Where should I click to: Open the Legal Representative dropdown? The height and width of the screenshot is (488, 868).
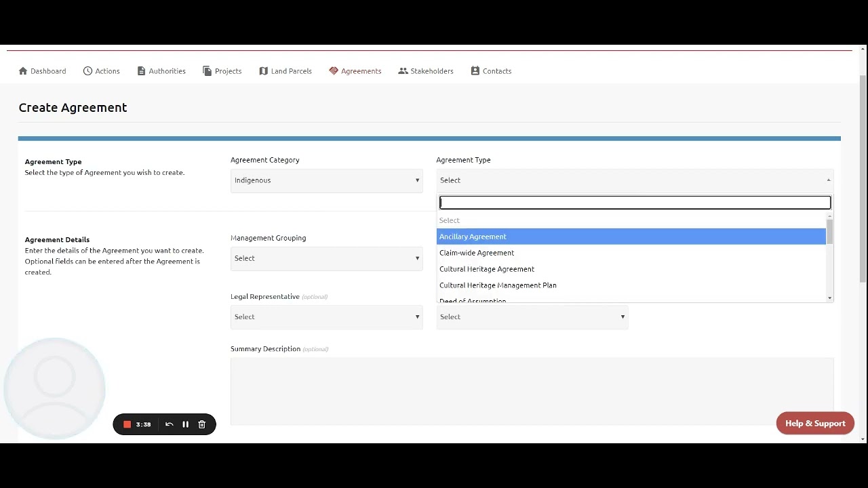tap(326, 317)
